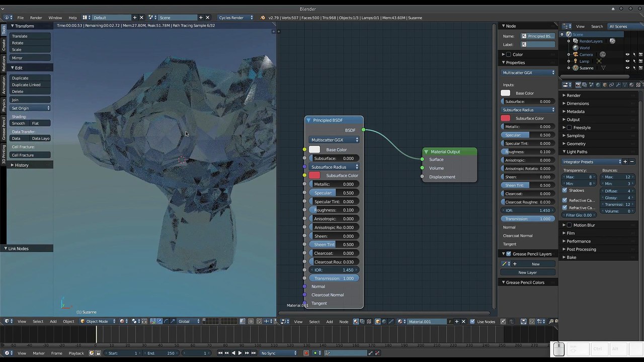Open Subsurface Radius dropdown on node
Viewport: 644px width, 362px height.
click(x=334, y=167)
